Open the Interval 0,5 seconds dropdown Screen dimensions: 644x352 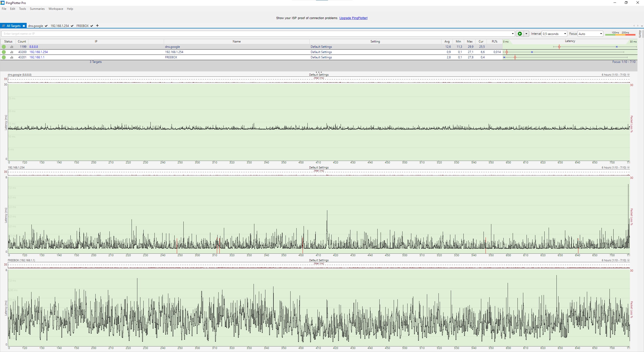coord(554,34)
